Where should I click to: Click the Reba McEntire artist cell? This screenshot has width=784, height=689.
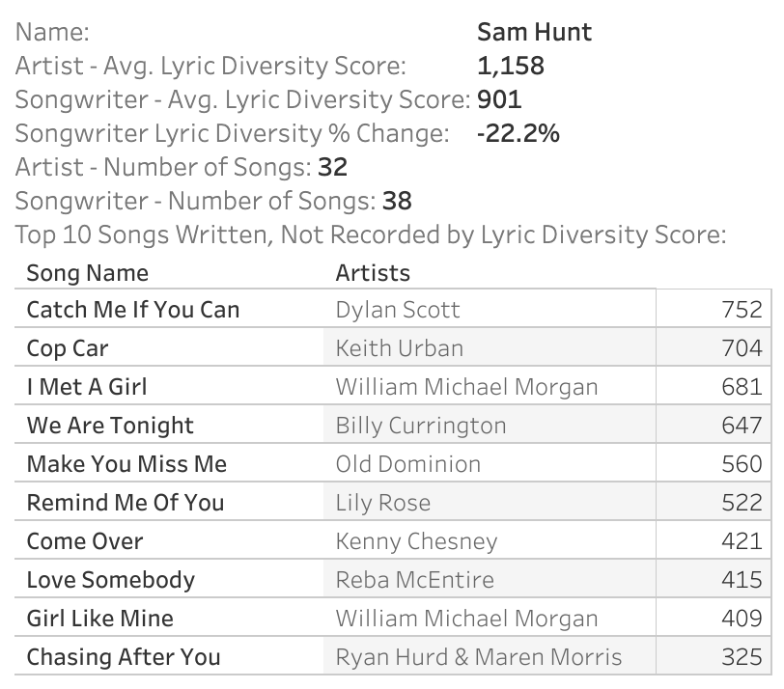(414, 580)
